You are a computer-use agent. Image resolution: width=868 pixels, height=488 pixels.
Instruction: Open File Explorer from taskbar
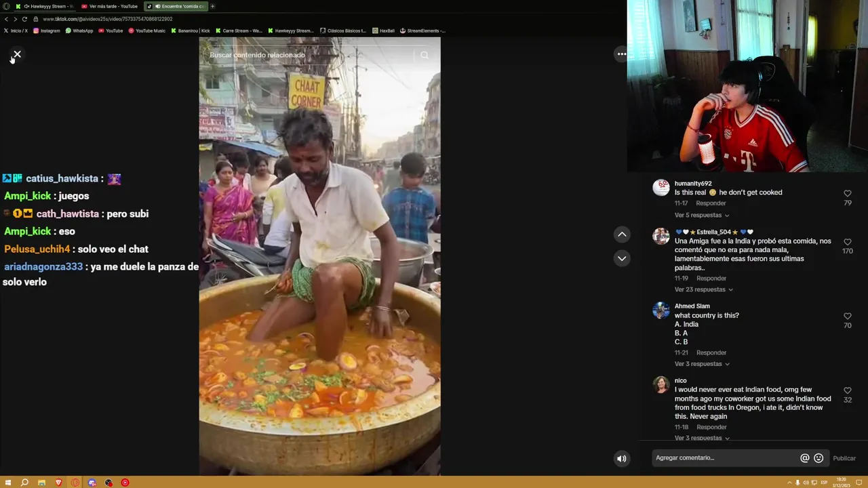coord(41,483)
